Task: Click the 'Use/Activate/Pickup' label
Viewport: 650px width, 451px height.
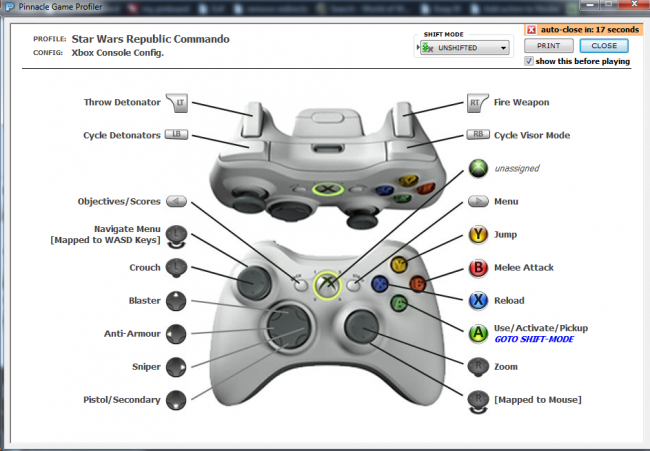Action: point(541,328)
